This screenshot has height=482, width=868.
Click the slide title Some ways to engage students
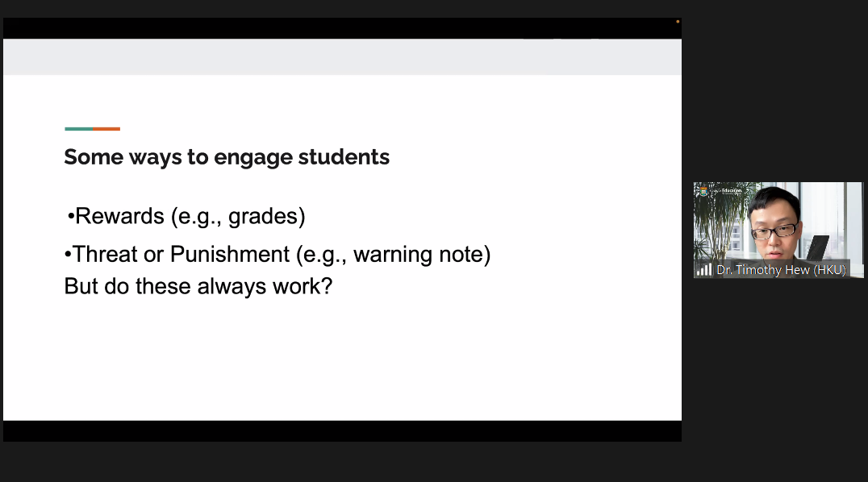pyautogui.click(x=227, y=157)
